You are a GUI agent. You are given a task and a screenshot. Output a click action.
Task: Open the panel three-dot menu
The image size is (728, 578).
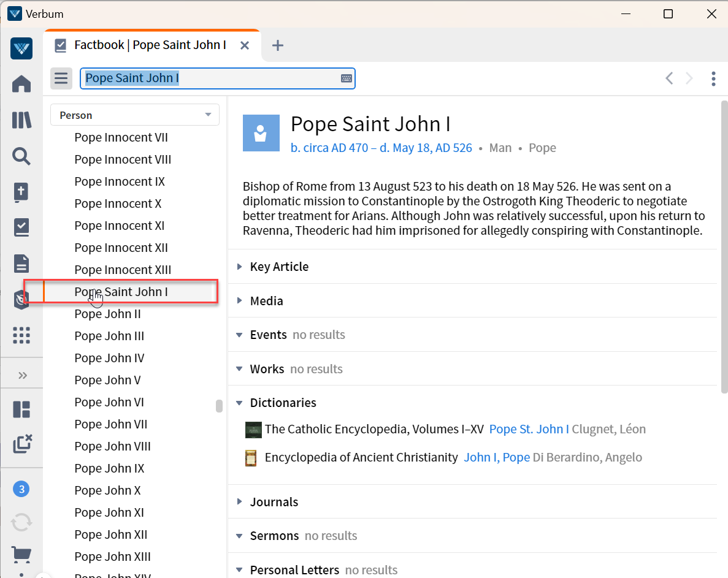point(714,78)
